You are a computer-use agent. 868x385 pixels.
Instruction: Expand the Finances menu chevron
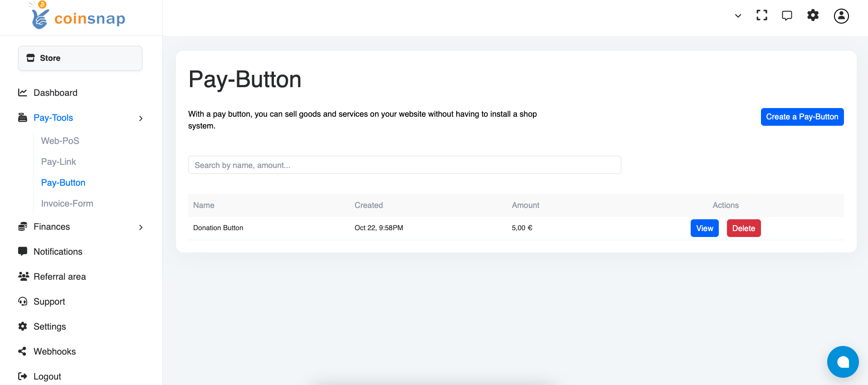pyautogui.click(x=141, y=227)
